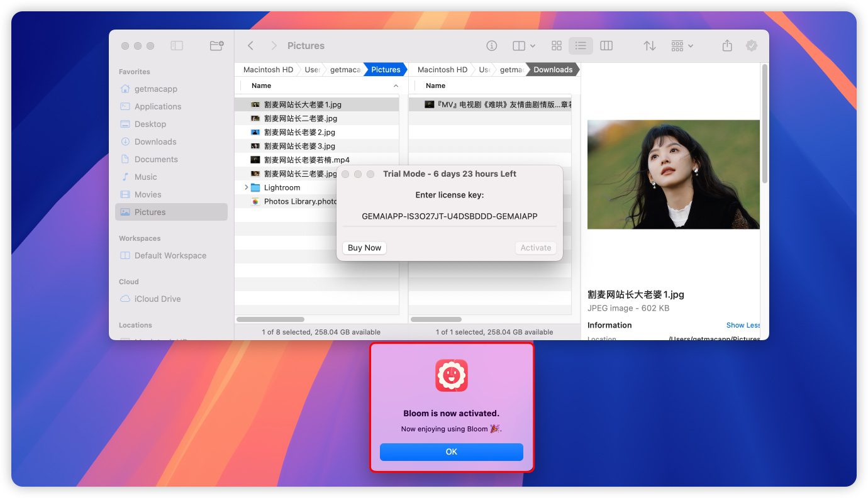Switch to icon grid view
Screen dimensions: 868x498
[x=557, y=46]
